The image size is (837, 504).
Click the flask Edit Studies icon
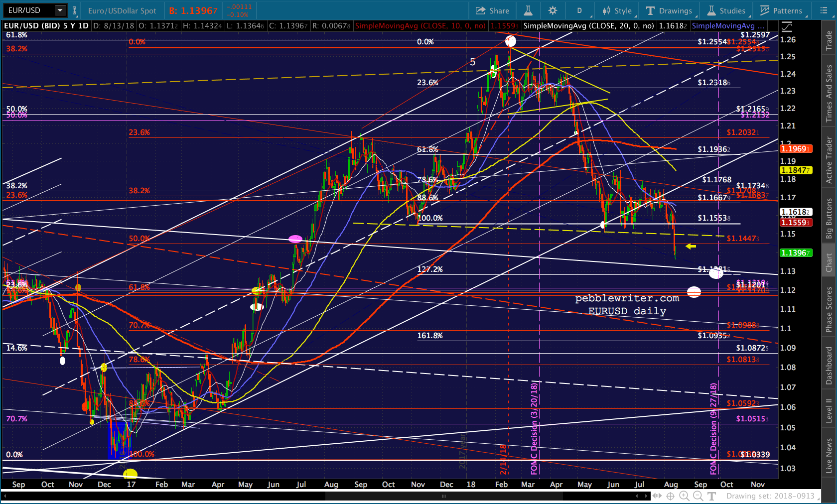tap(528, 10)
